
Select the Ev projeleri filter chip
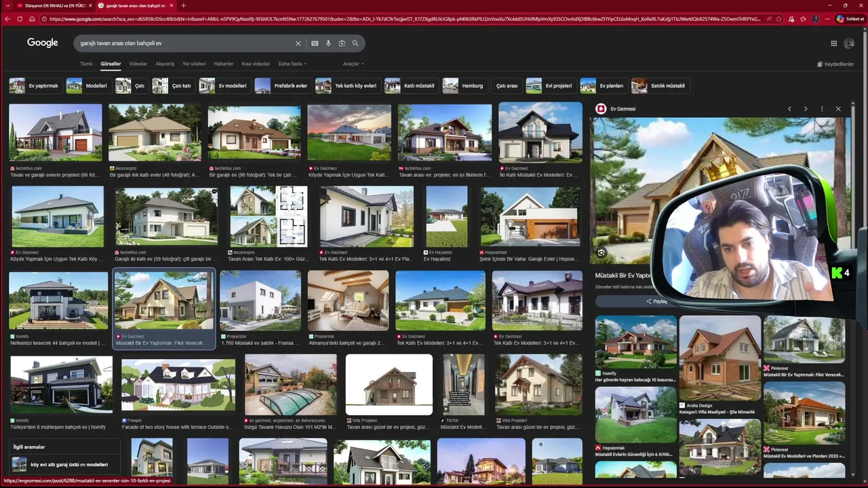[550, 86]
